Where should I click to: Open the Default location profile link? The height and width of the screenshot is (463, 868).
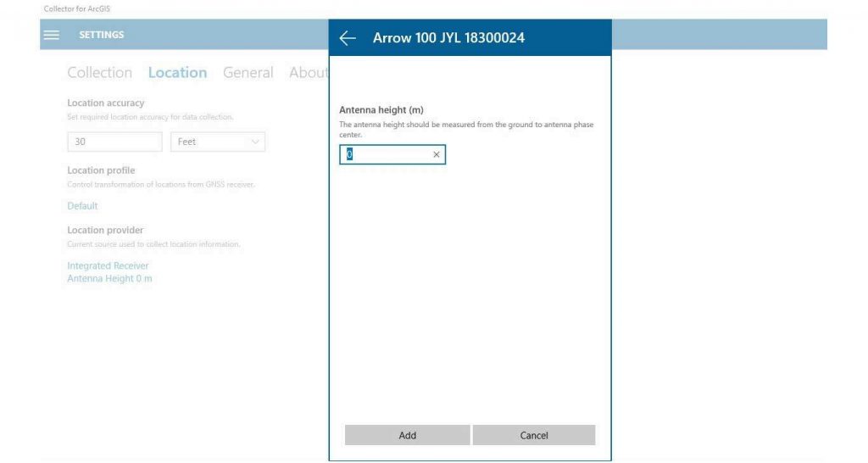[82, 206]
